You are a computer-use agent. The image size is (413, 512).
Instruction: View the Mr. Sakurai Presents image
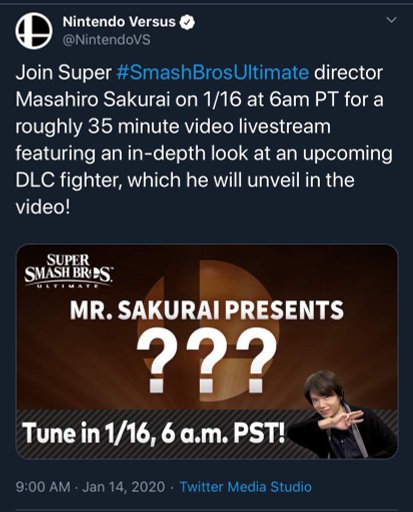(x=207, y=352)
